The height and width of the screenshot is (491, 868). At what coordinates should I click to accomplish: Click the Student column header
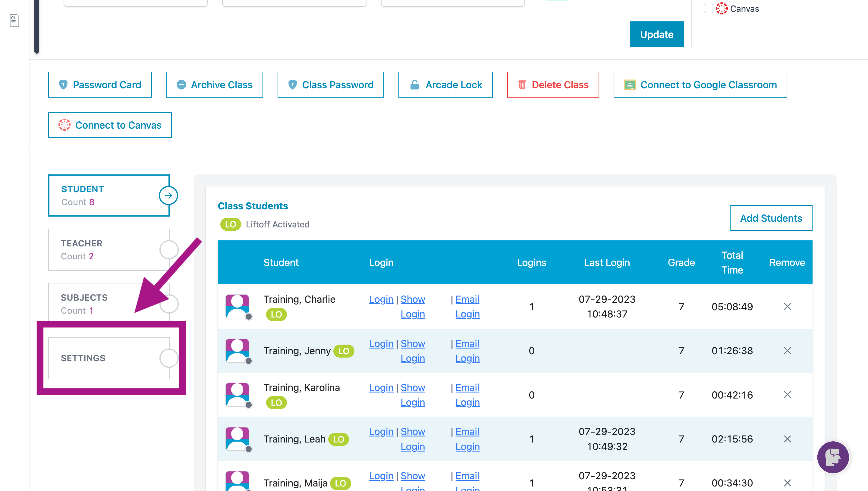coord(281,262)
